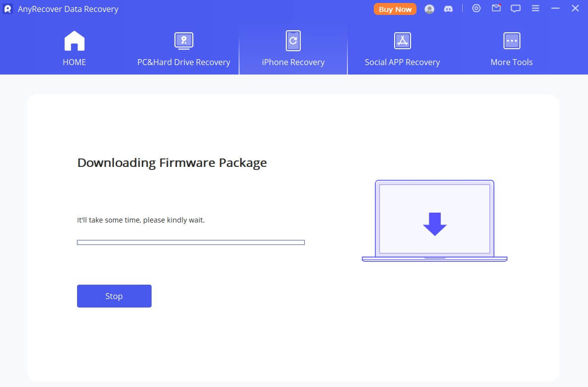This screenshot has height=387, width=588.
Task: Open your user account avatar
Action: (429, 8)
